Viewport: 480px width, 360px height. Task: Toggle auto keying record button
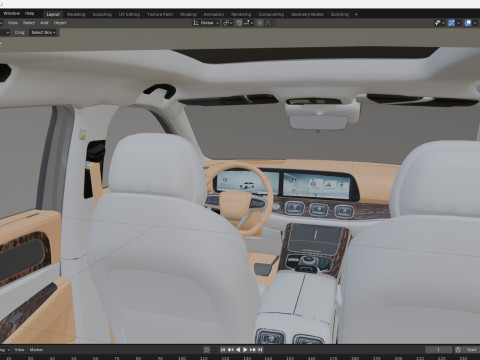(207, 350)
